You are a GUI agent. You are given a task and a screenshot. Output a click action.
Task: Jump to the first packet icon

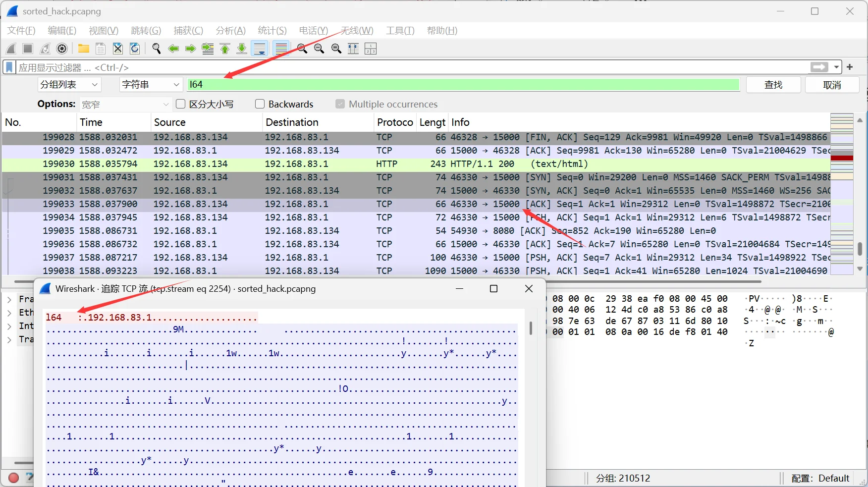pyautogui.click(x=225, y=49)
